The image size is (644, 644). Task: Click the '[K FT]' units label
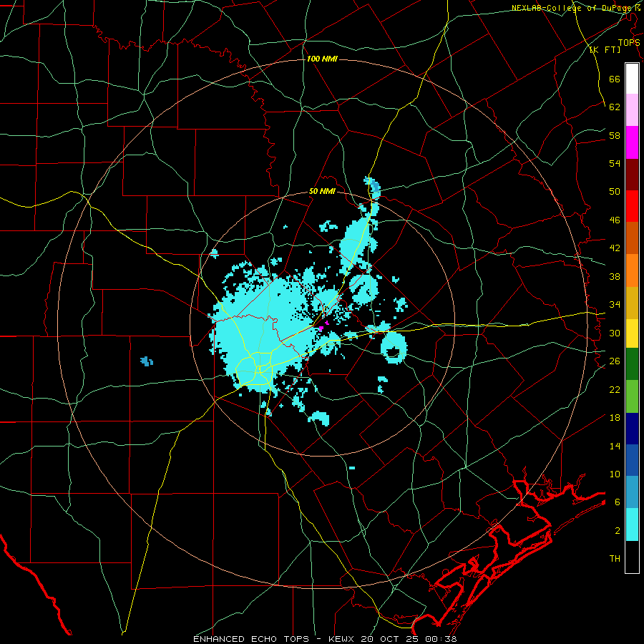tap(605, 49)
